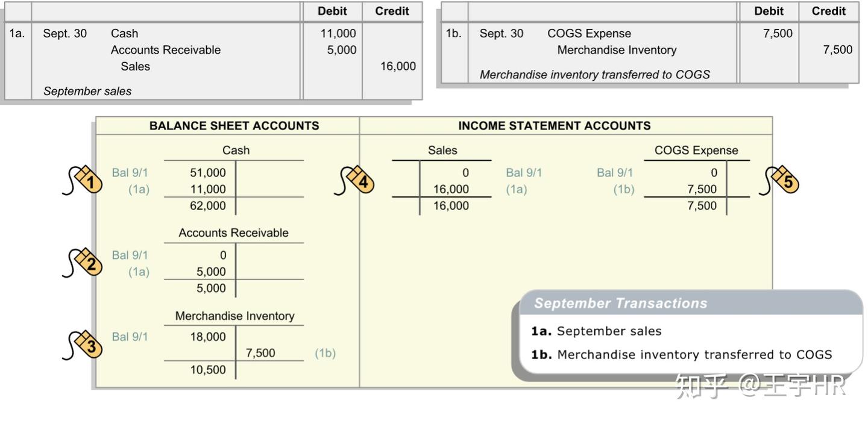Click the 1a. row label in left journal
868x421 pixels.
(x=17, y=34)
